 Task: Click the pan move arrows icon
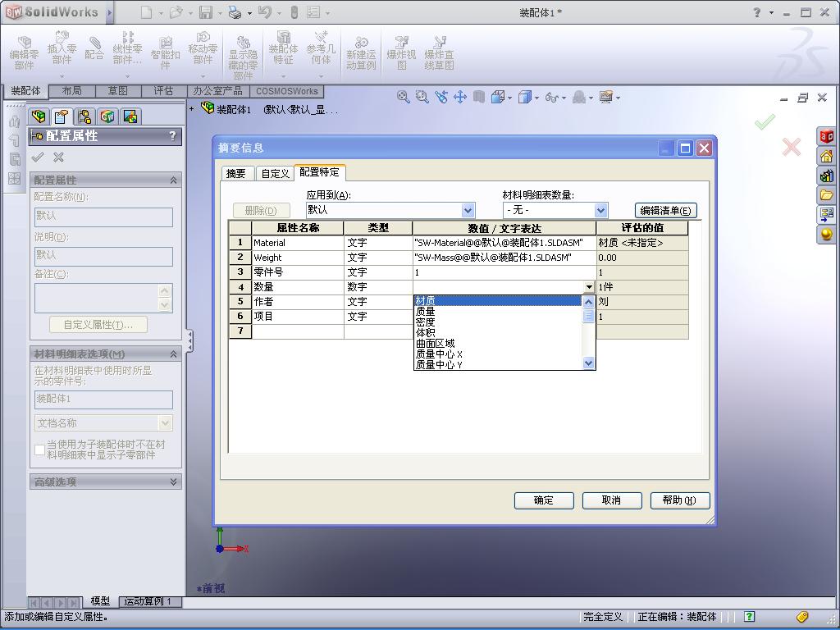[459, 97]
